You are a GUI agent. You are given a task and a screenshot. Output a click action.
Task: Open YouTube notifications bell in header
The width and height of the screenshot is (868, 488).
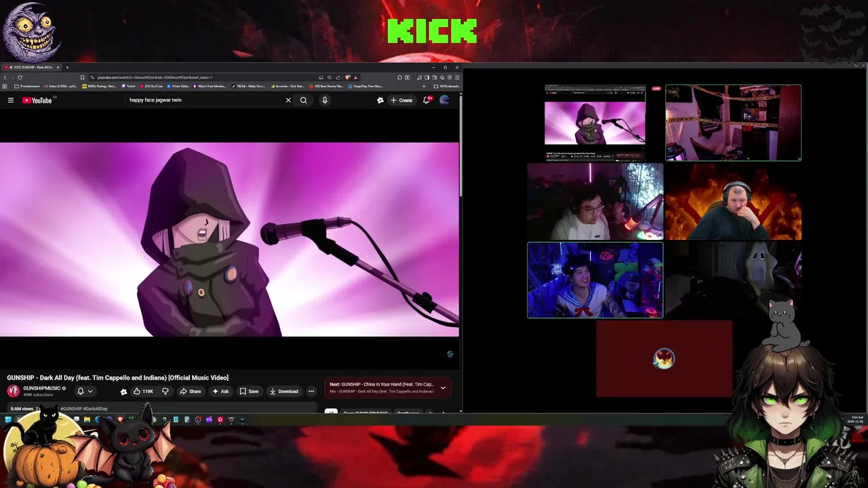coord(427,100)
